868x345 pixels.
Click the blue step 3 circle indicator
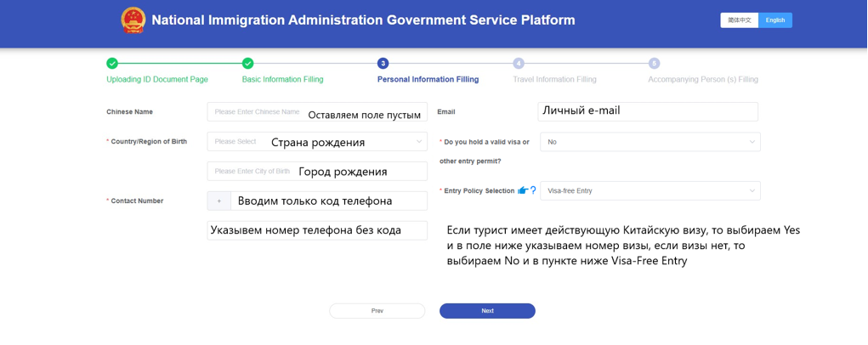click(x=383, y=64)
